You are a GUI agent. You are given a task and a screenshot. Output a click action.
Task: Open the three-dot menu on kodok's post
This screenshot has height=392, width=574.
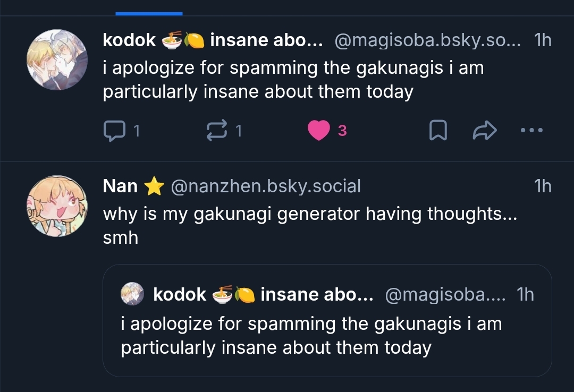[x=531, y=131]
